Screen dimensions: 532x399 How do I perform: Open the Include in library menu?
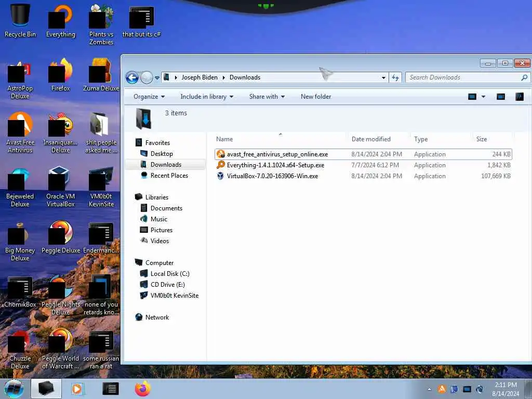pos(207,97)
